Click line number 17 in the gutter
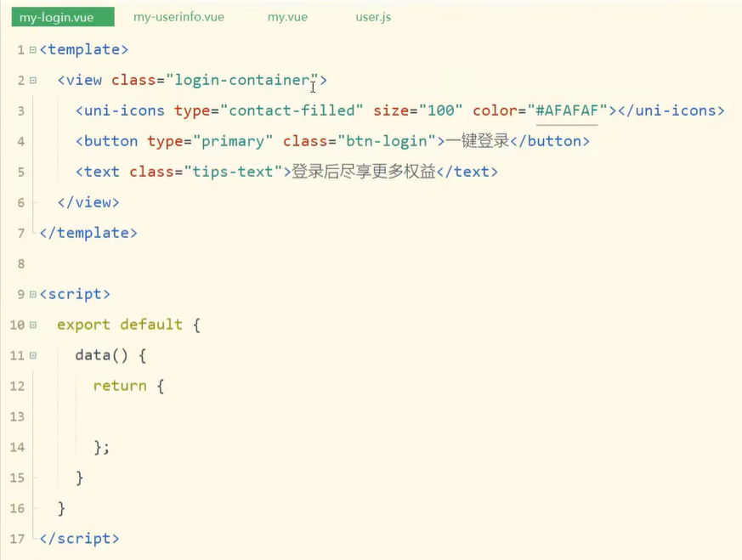The width and height of the screenshot is (742, 560). tap(17, 539)
